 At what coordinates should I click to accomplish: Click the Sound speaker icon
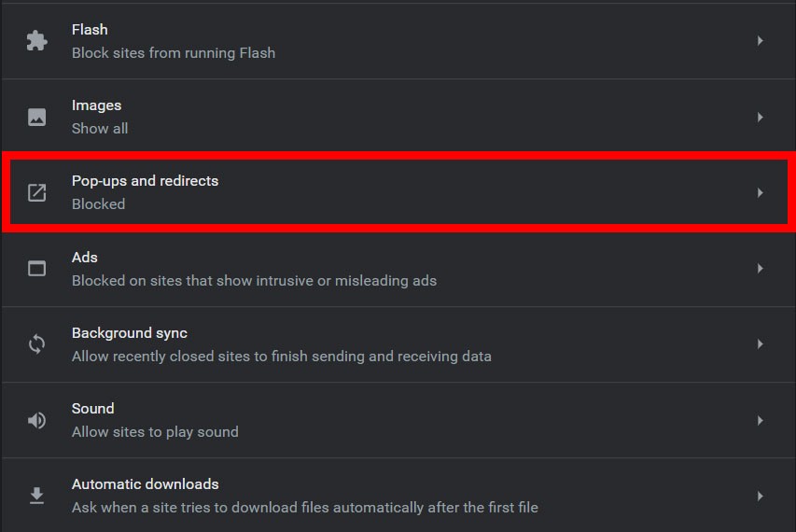36,420
